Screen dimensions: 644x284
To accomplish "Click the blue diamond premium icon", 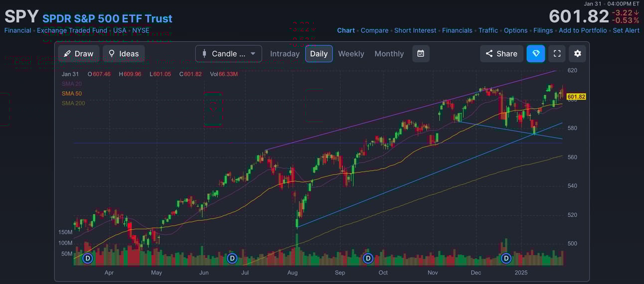I will pyautogui.click(x=536, y=54).
